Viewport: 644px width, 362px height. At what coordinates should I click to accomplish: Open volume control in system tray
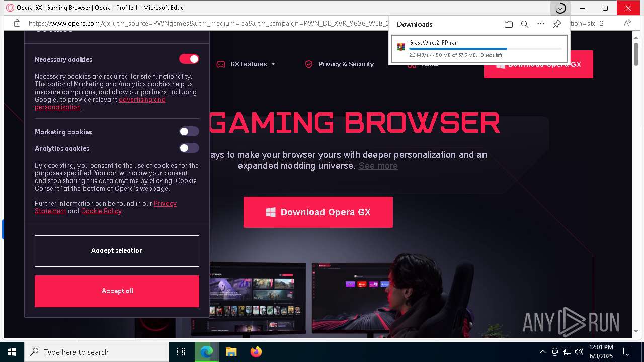(579, 352)
